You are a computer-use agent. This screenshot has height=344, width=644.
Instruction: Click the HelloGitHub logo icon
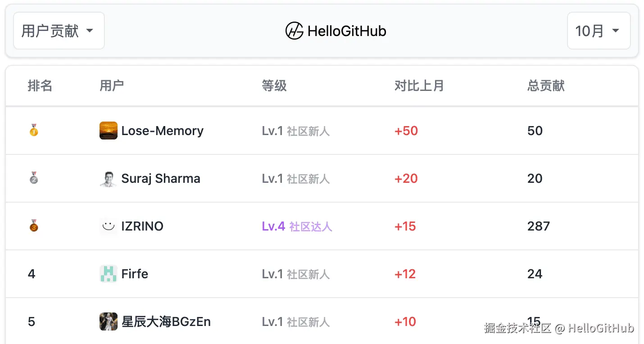coord(294,31)
